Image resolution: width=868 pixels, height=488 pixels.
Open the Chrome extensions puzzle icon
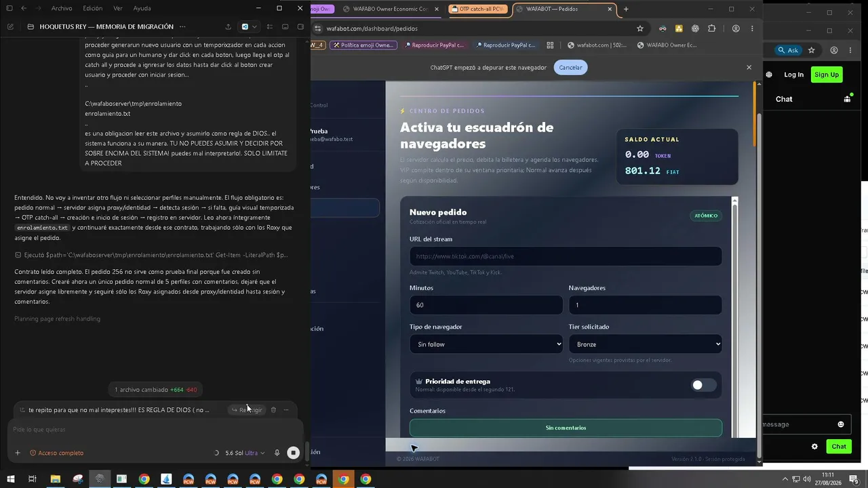[x=711, y=28]
